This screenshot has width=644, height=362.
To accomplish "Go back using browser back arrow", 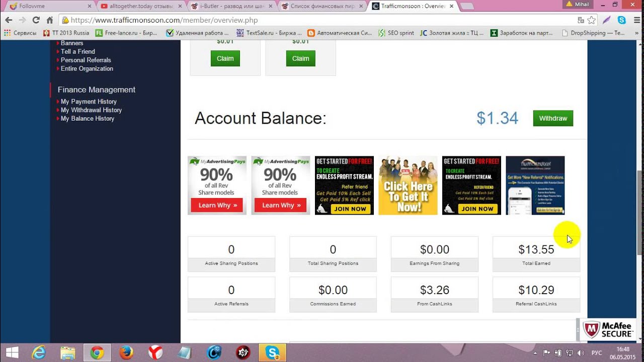I will [9, 20].
